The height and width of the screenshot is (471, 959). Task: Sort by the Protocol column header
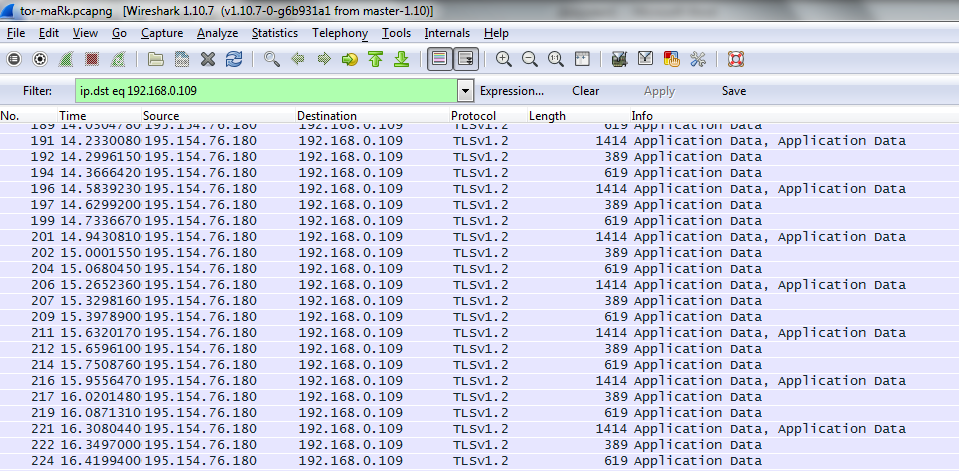[488, 116]
